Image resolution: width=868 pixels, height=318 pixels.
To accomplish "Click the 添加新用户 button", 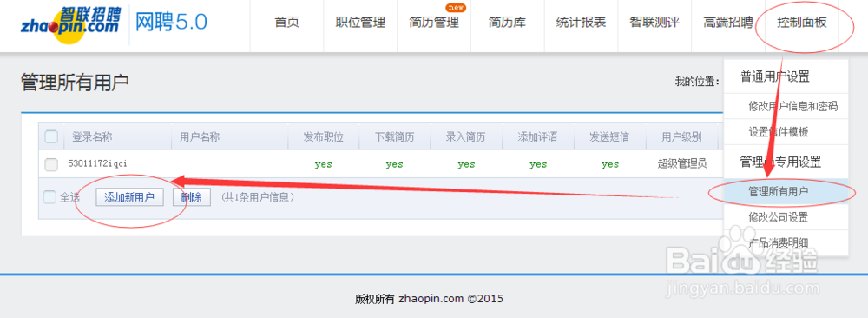I will pos(129,197).
